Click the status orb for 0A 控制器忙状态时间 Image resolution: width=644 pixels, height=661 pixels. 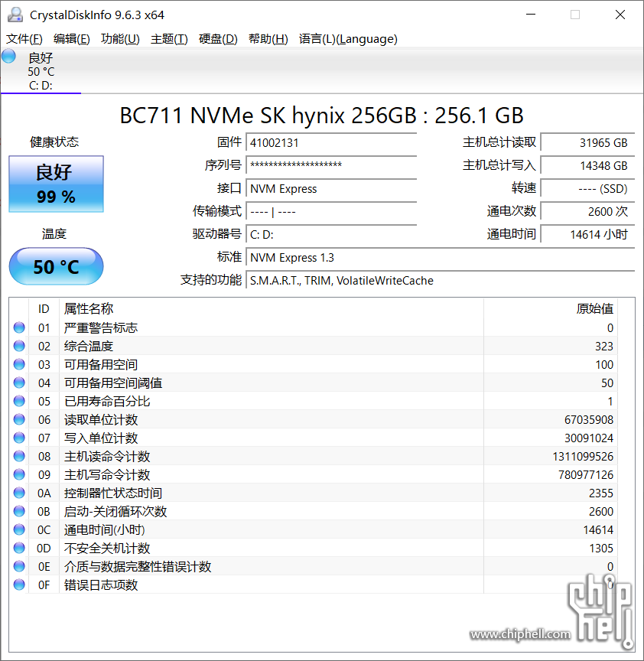(19, 493)
